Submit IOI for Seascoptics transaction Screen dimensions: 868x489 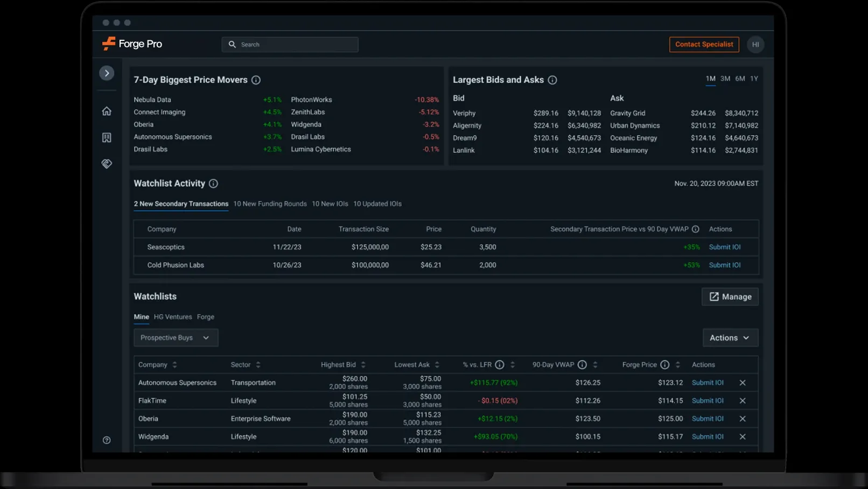click(x=725, y=247)
